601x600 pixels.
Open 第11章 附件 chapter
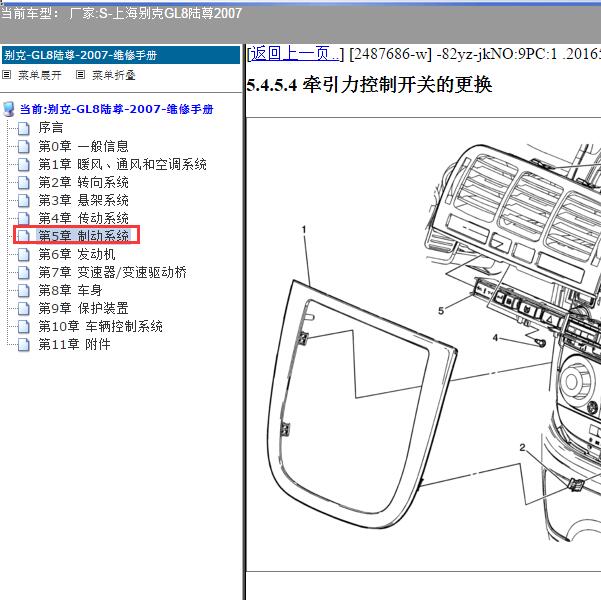74,344
